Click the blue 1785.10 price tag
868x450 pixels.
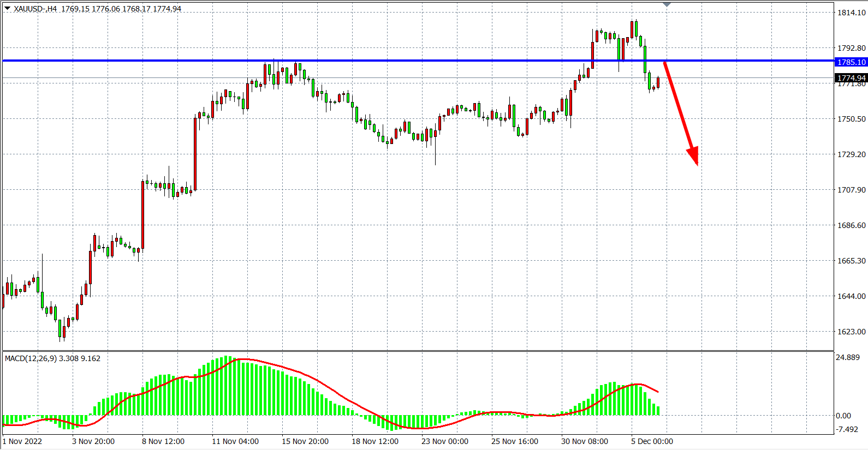coord(851,62)
